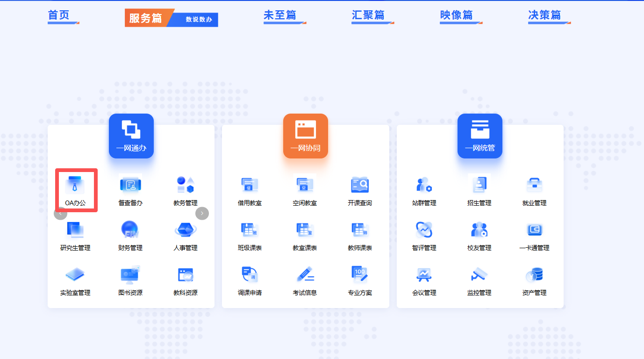Open 资产管理 asset management icon
Screen dimensions: 644x359
tap(534, 275)
